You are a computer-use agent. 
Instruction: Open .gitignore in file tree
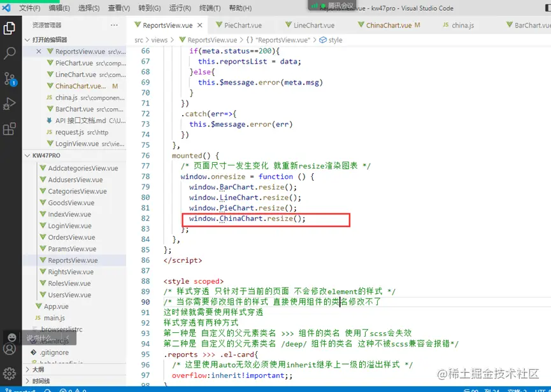tap(74, 353)
